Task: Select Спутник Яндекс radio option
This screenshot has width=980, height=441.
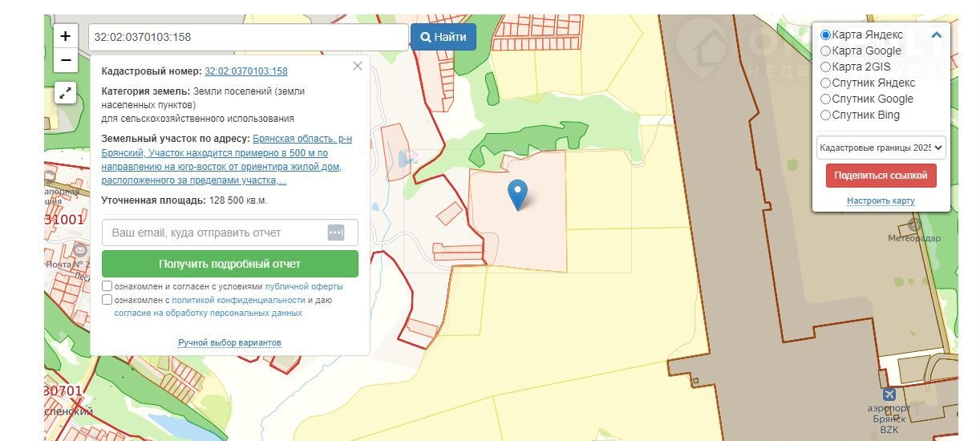Action: tap(826, 83)
